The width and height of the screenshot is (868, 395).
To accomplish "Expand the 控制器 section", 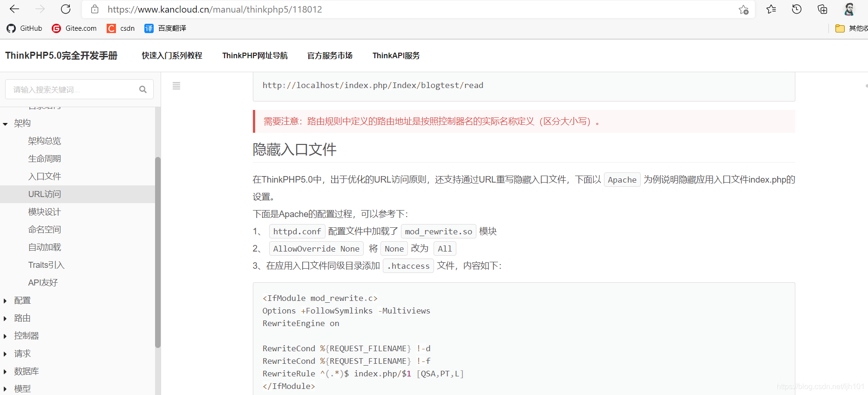I will [x=5, y=336].
